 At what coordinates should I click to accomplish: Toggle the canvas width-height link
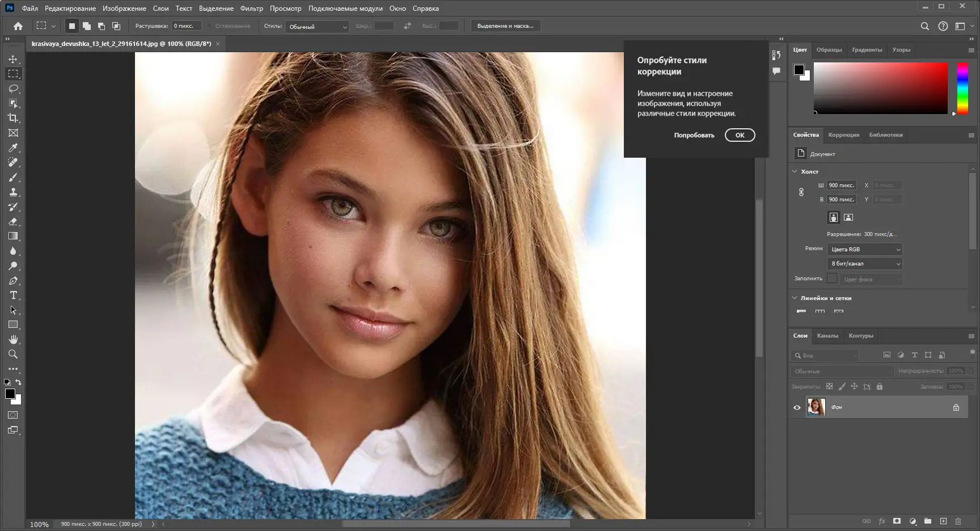tap(801, 192)
